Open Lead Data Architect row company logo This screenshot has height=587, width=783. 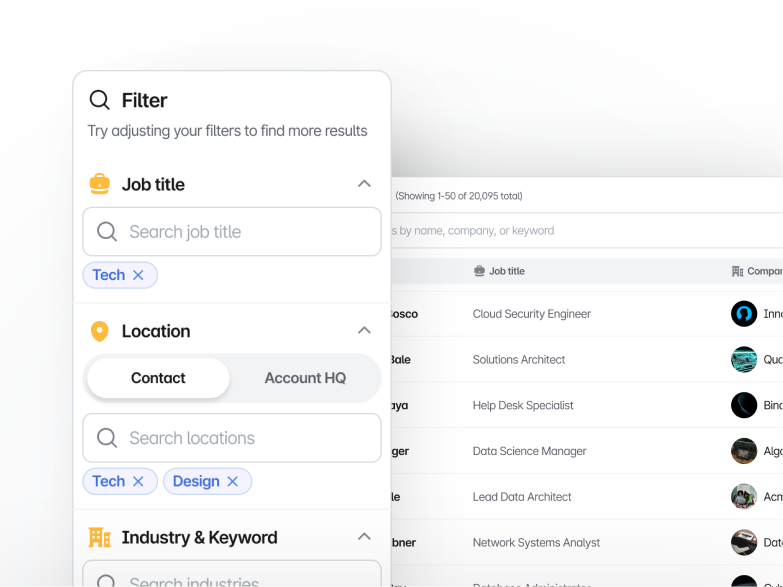point(744,497)
